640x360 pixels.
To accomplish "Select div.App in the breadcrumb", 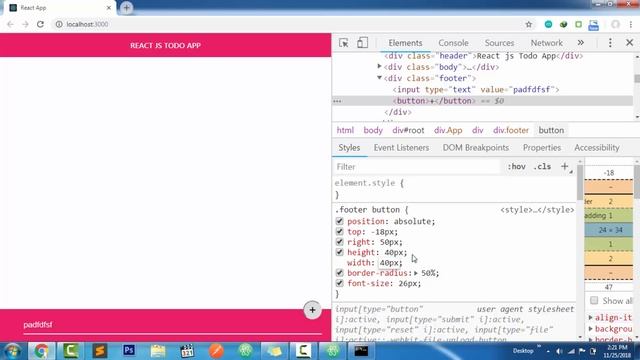I will [448, 130].
